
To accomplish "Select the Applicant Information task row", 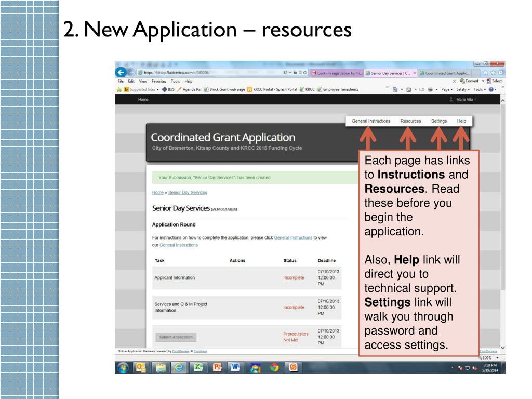I will pyautogui.click(x=247, y=278).
